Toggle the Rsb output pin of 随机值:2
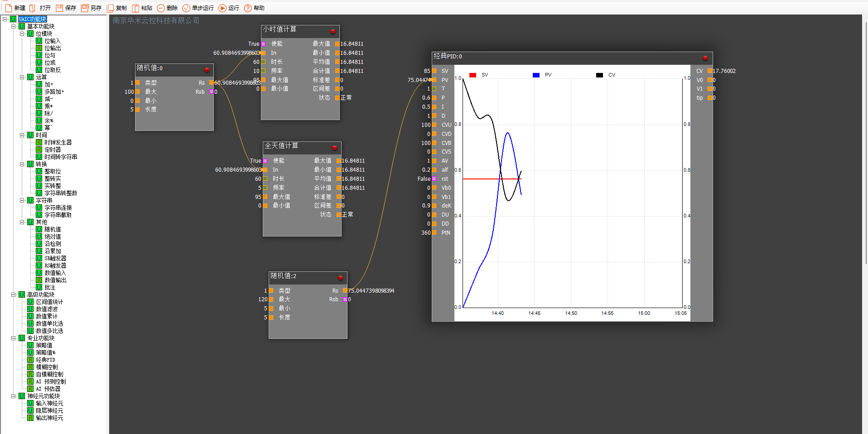 point(345,299)
